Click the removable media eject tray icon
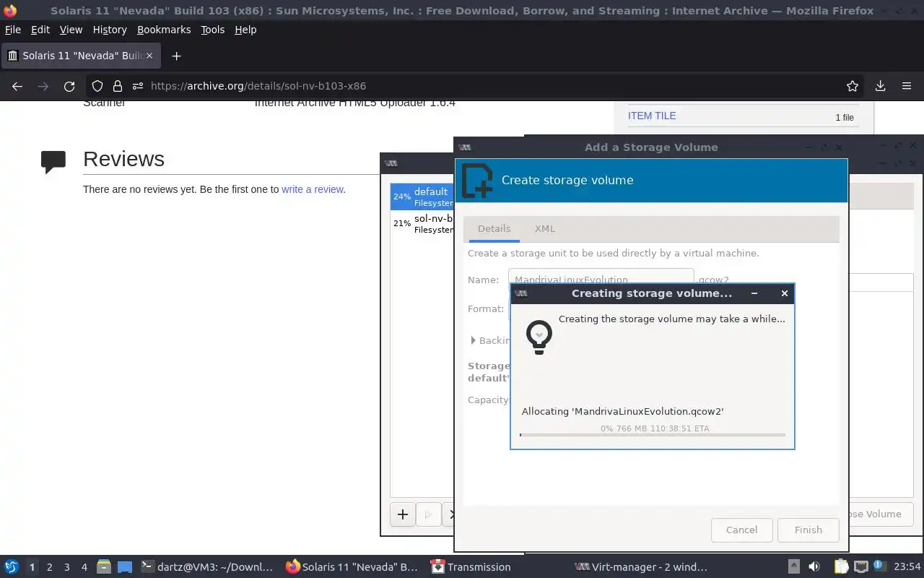 point(793,567)
